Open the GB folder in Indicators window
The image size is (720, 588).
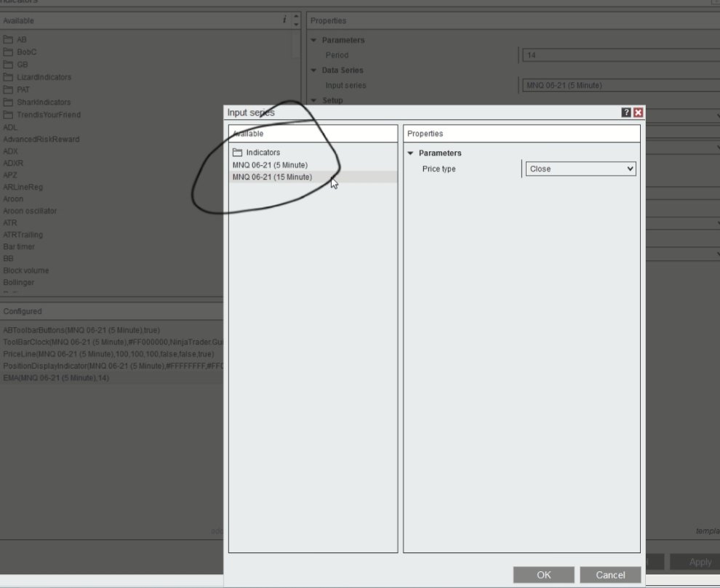[23, 65]
